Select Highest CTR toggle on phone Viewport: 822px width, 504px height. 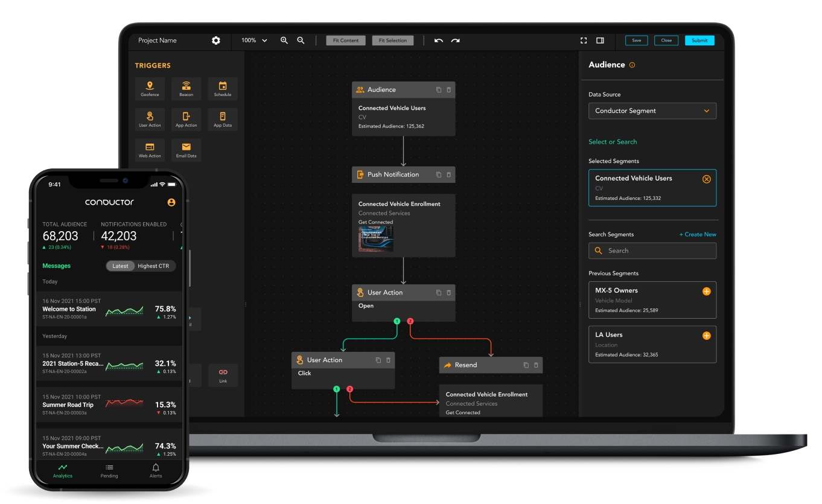pos(153,266)
